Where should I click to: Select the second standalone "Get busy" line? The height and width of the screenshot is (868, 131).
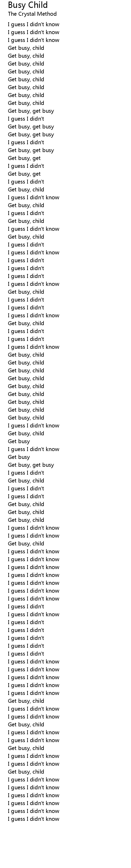(19, 457)
